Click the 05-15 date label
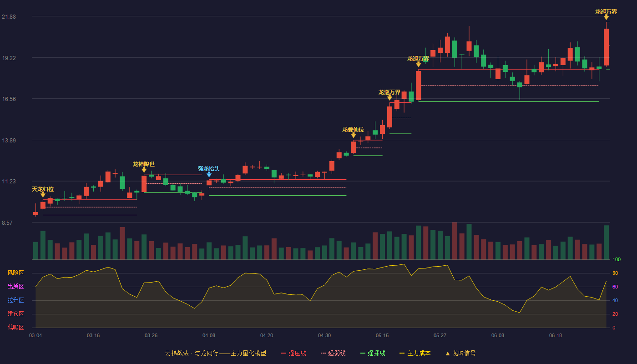Screen dimensions: 637x364 [x=382, y=335]
